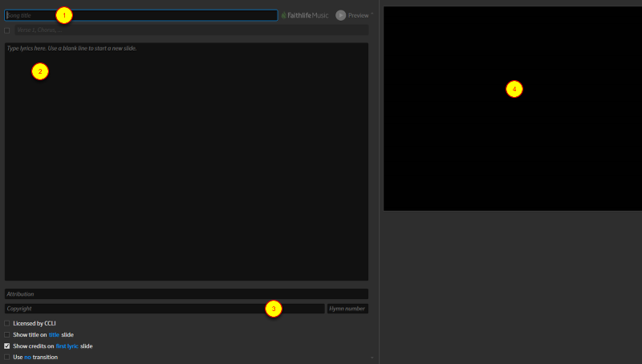Toggle the Use no transition checkbox
The height and width of the screenshot is (364, 642).
[7, 357]
